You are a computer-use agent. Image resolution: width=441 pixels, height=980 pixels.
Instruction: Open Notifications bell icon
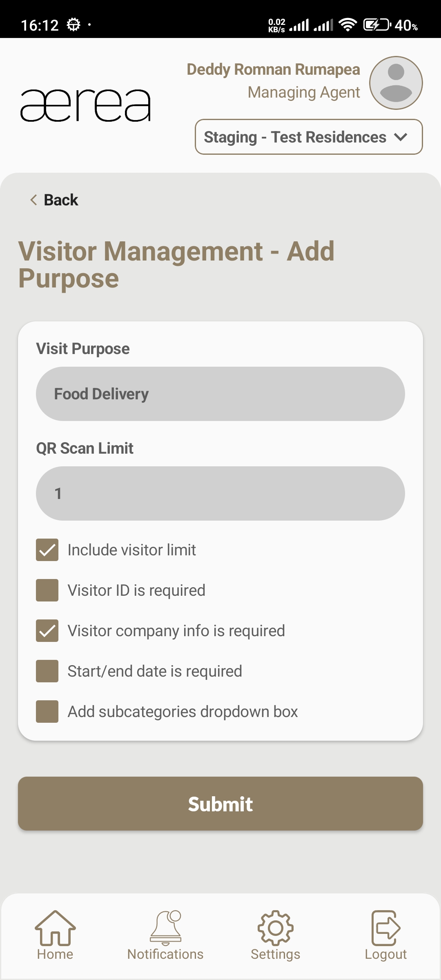coord(165,928)
